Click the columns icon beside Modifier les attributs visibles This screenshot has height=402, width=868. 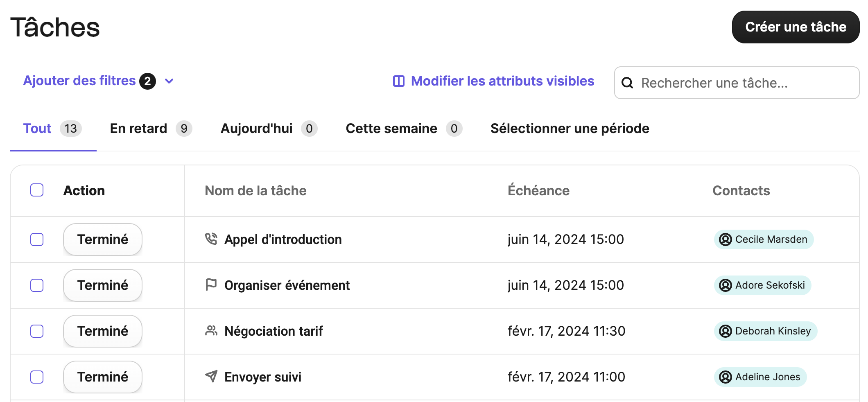pyautogui.click(x=398, y=81)
